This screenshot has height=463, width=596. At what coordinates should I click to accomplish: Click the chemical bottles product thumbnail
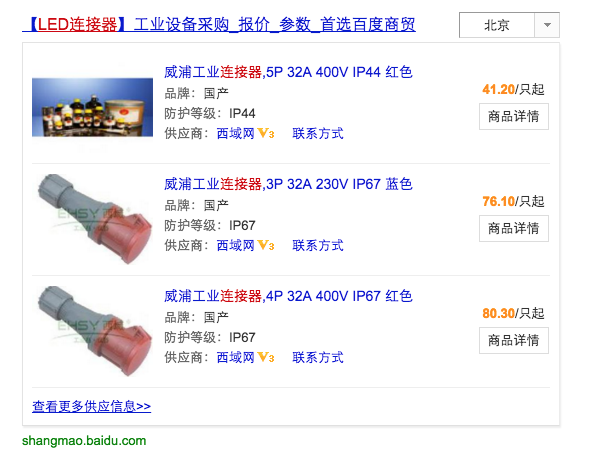click(x=92, y=107)
